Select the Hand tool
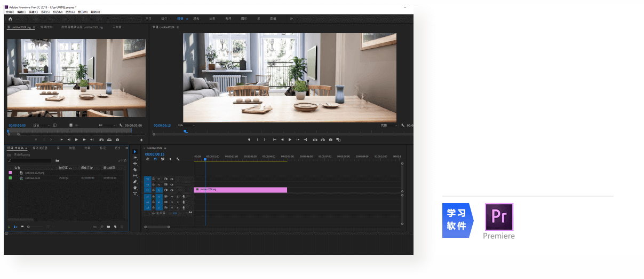Image resolution: width=644 pixels, height=279 pixels. pyautogui.click(x=135, y=188)
